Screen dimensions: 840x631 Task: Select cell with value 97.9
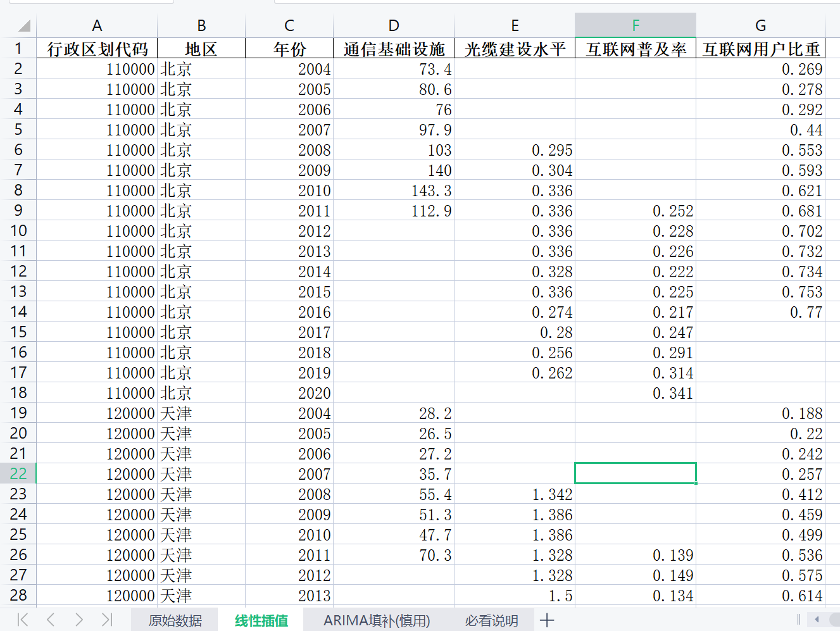point(394,129)
